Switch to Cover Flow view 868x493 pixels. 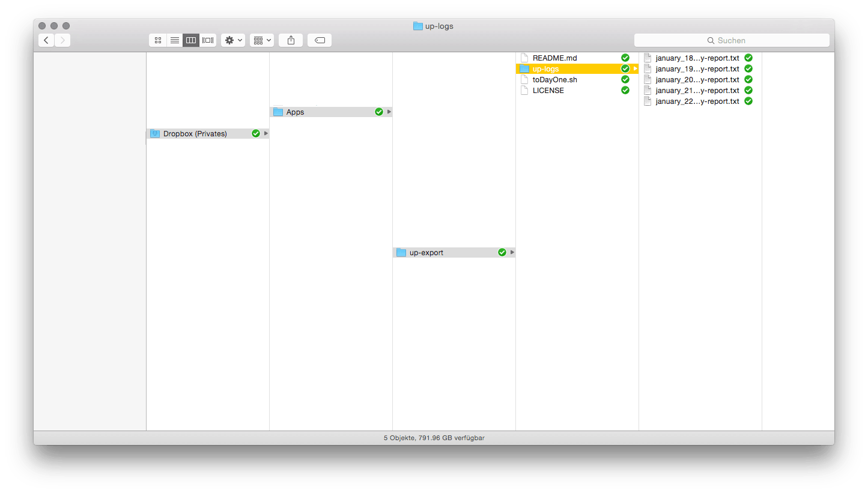pyautogui.click(x=207, y=40)
